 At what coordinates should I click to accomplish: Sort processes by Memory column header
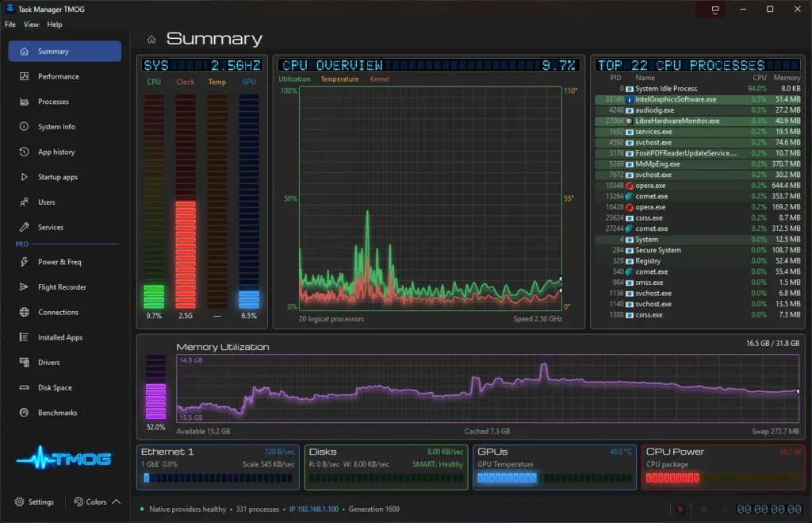pos(787,78)
